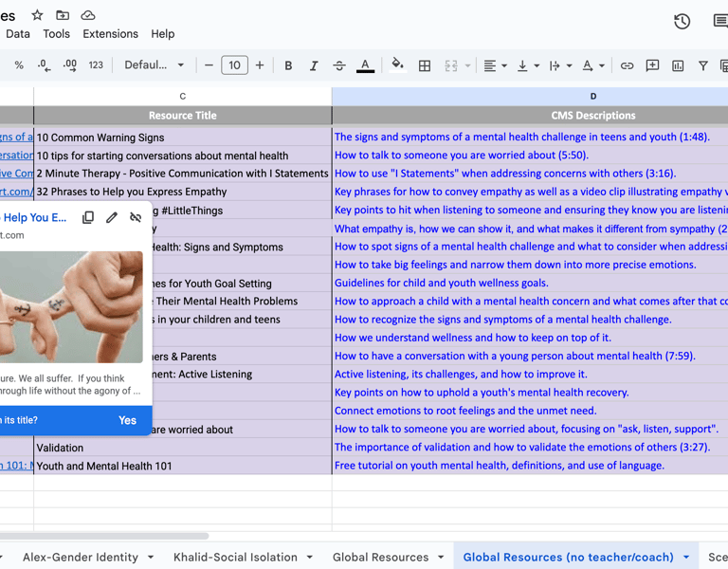The image size is (728, 569).
Task: Open Global Resources (no teacher/coach) tab arrow
Action: pyautogui.click(x=686, y=557)
